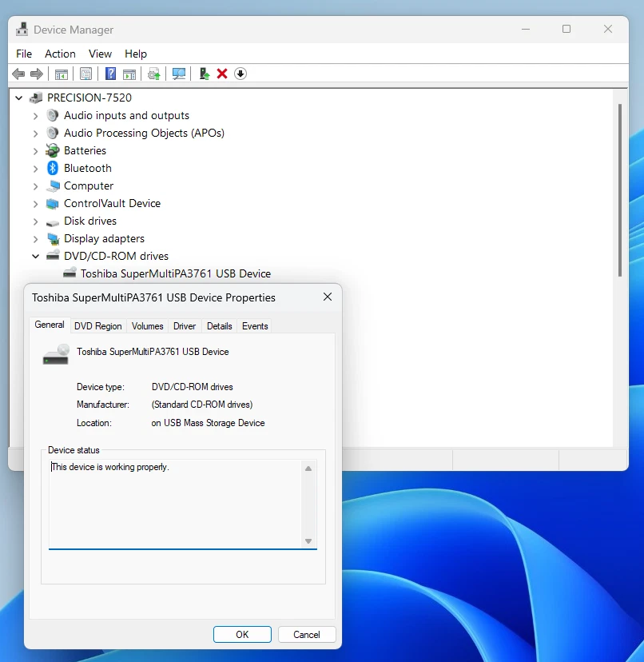Expand the Display adapters category
This screenshot has width=644, height=662.
click(35, 238)
